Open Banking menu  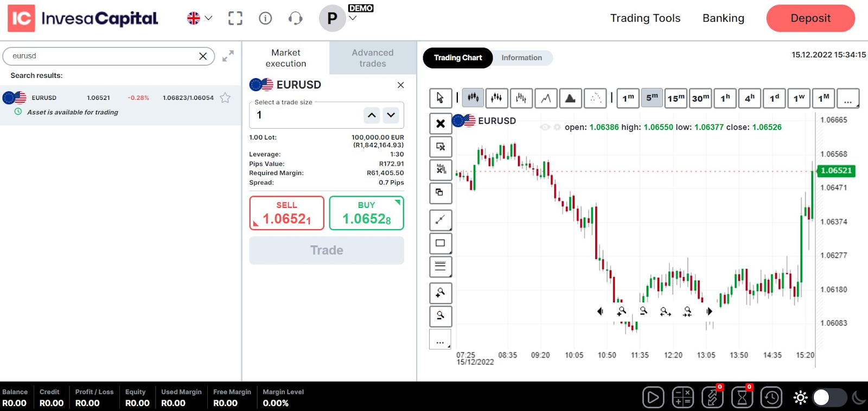pyautogui.click(x=723, y=18)
